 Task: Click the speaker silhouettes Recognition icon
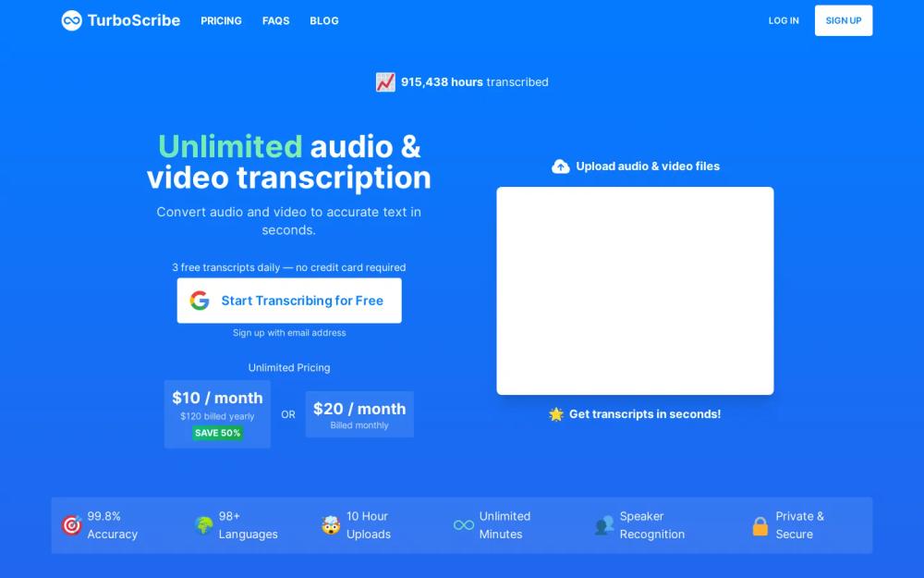point(604,525)
